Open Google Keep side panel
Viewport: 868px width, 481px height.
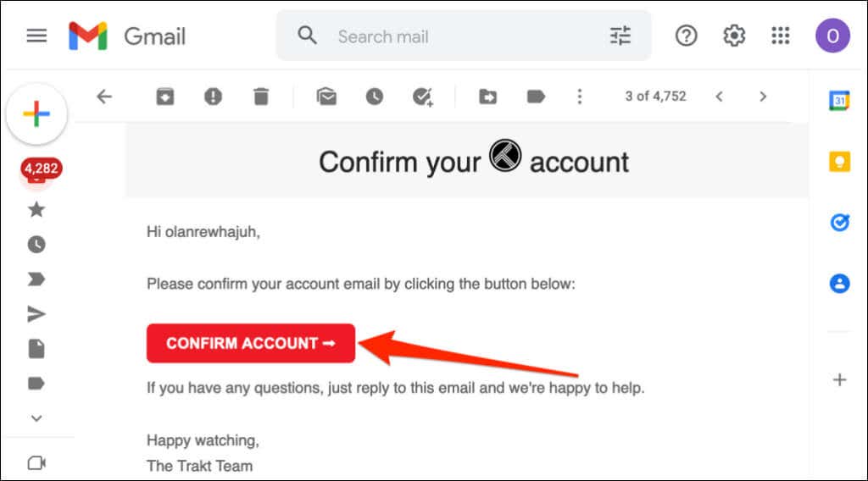coord(839,162)
